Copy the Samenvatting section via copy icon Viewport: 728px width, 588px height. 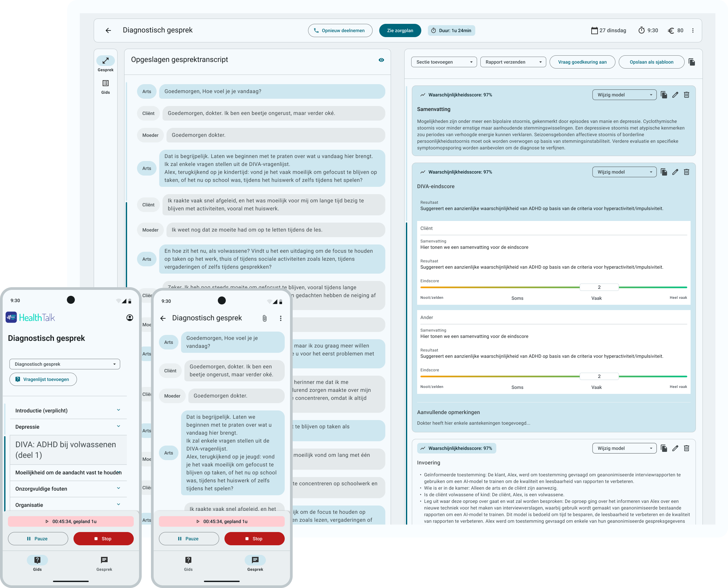664,95
